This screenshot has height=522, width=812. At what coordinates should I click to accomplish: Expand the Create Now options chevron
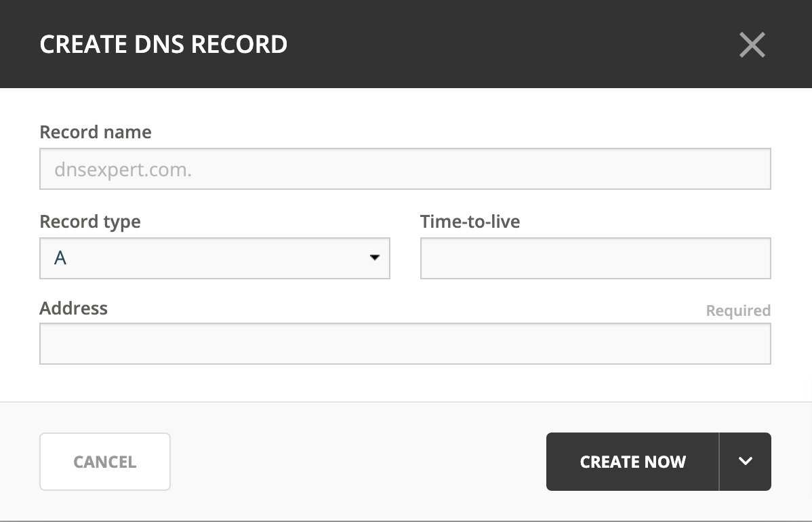point(745,461)
